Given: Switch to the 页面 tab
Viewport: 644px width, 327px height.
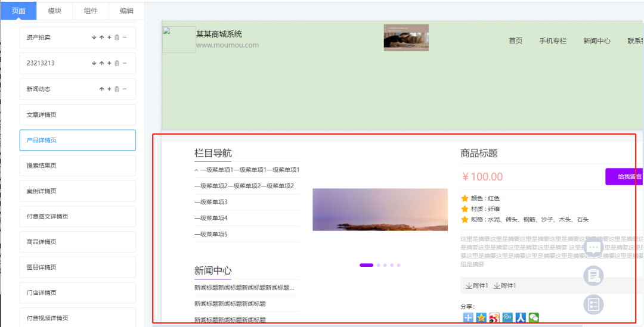Looking at the screenshot, I should pyautogui.click(x=18, y=11).
